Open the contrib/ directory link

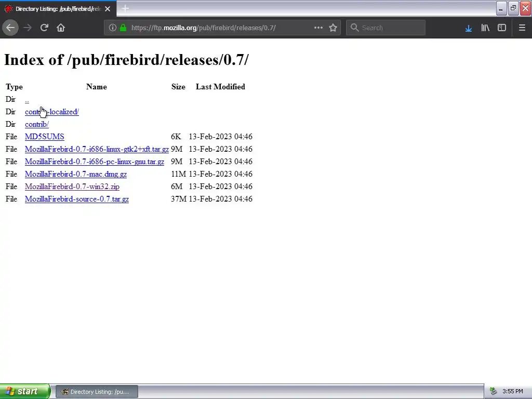point(37,124)
